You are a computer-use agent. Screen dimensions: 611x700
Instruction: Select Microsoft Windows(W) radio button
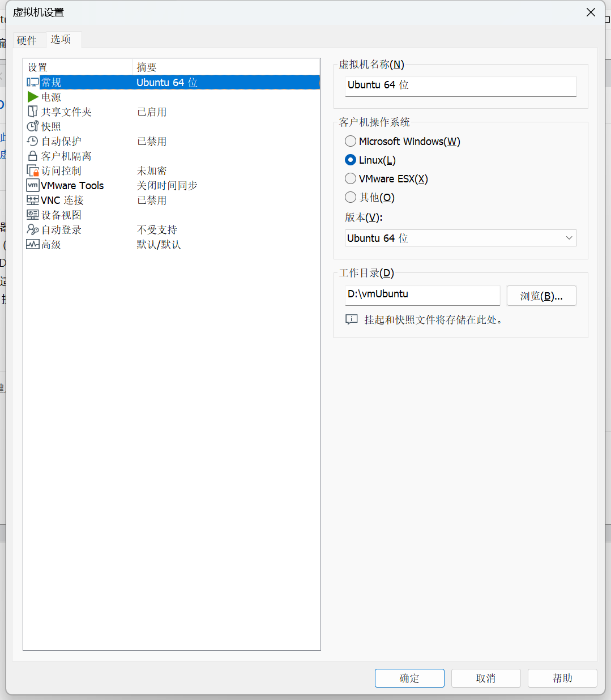[x=351, y=142]
